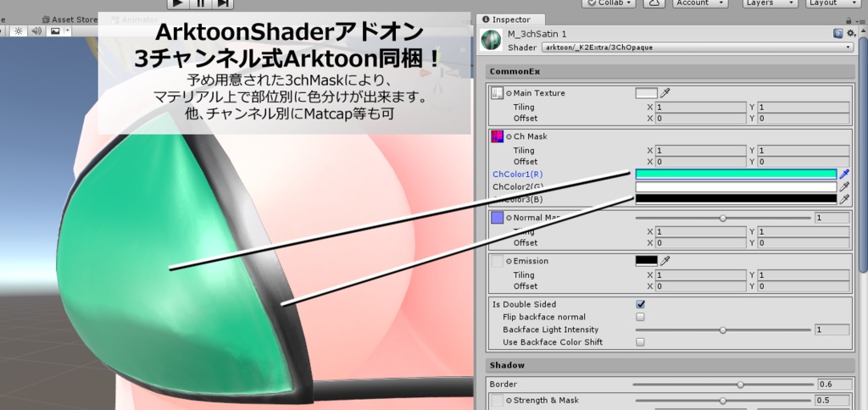
Task: Open the Main Texture color swatch
Action: click(x=646, y=93)
